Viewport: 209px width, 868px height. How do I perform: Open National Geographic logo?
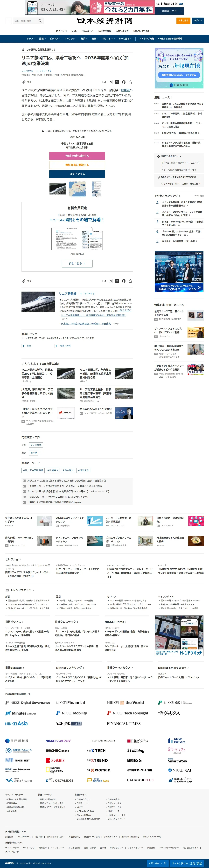pyautogui.click(x=54, y=770)
